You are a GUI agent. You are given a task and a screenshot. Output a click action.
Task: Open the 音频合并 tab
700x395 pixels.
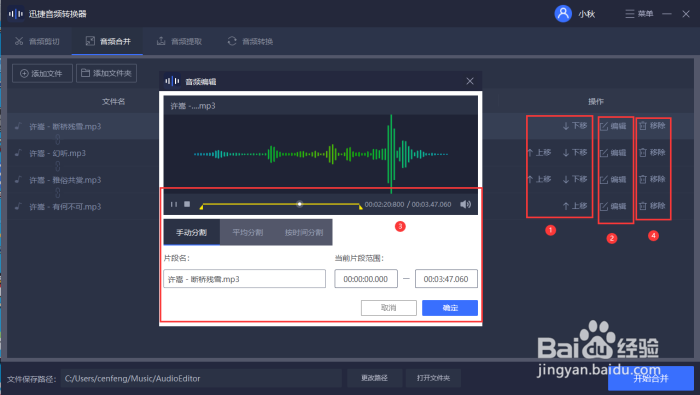(x=108, y=41)
